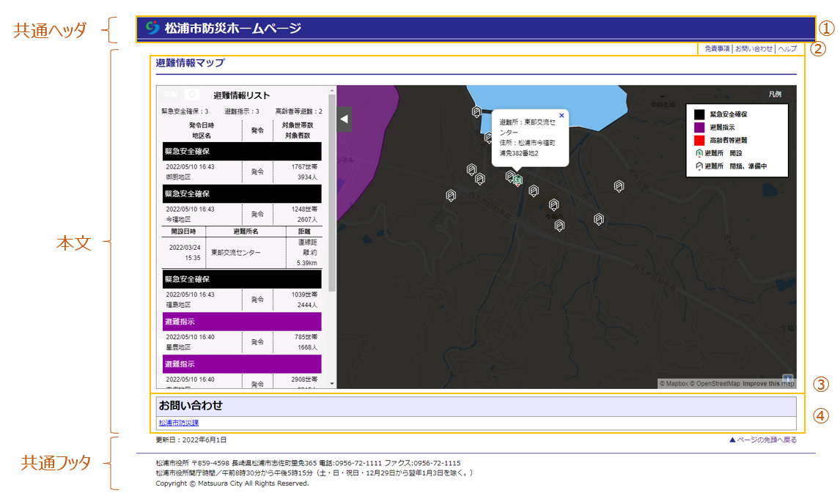Click the black 緊急安全確保 color swatch in the legend

coord(699,114)
